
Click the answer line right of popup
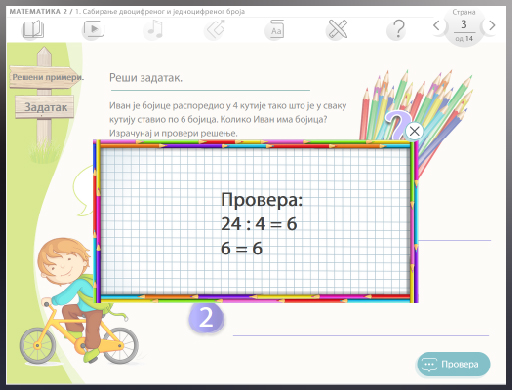pyautogui.click(x=455, y=240)
